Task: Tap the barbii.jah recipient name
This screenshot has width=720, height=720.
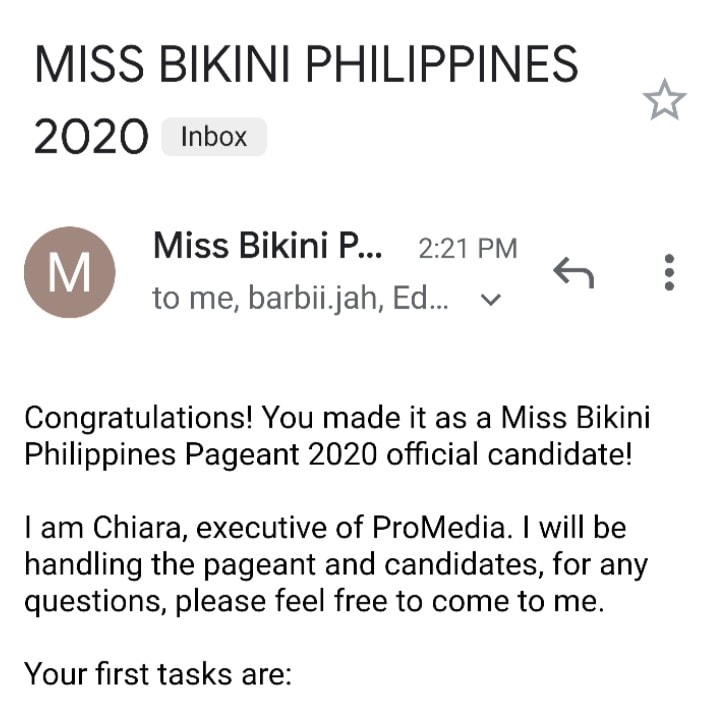Action: click(x=314, y=298)
